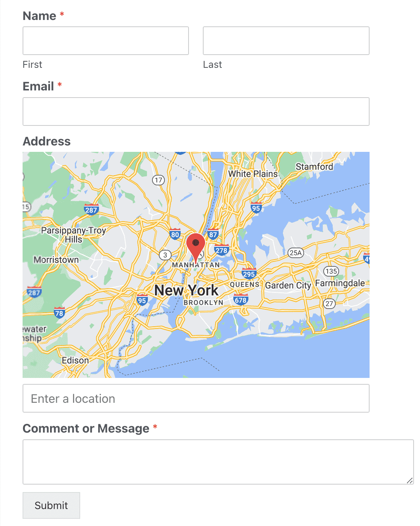Submit the contact form
Viewport: 420px width, 526px height.
click(51, 505)
